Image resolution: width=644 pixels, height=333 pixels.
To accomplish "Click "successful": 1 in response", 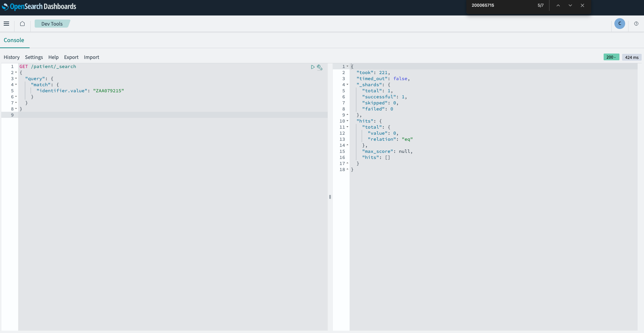I will pos(384,97).
